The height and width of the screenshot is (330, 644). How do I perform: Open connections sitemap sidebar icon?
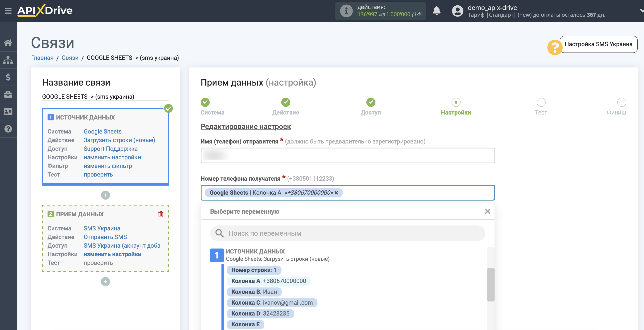click(8, 60)
